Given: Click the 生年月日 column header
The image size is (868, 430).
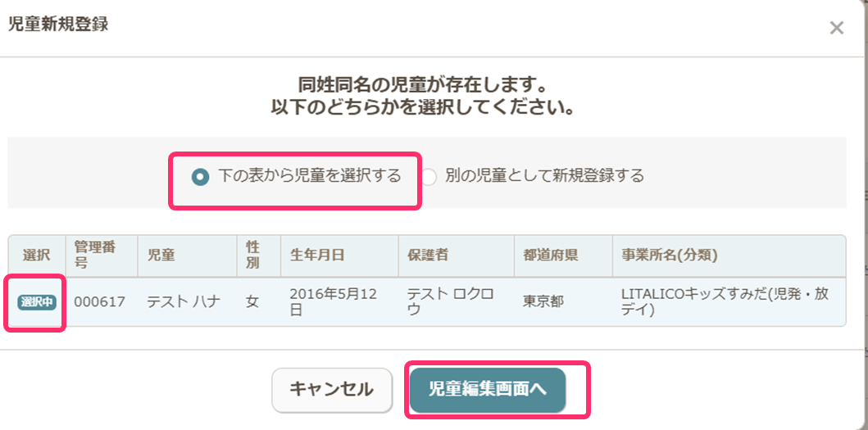Looking at the screenshot, I should click(317, 255).
